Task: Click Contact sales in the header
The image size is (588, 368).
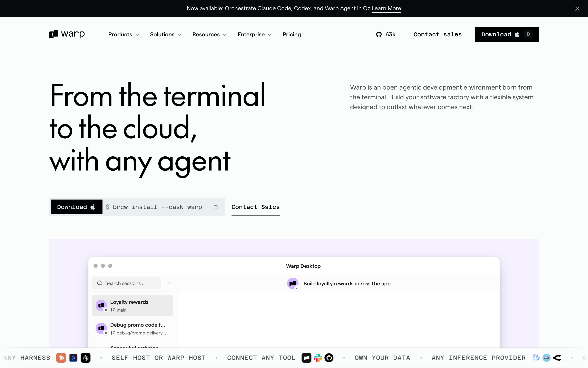Action: (x=437, y=35)
